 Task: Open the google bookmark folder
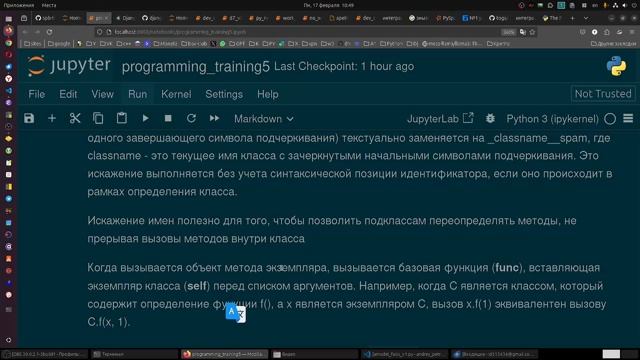click(59, 43)
